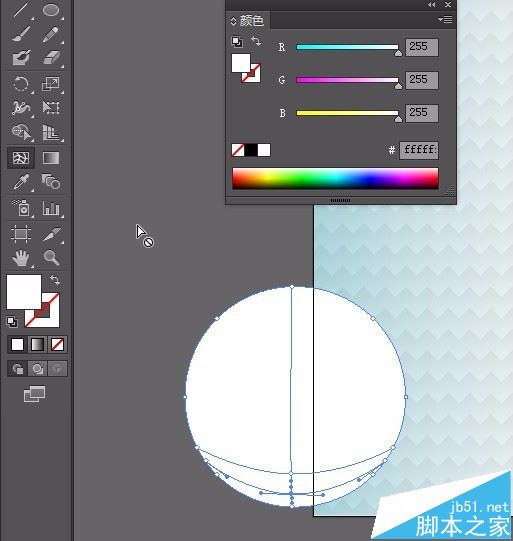
Task: Collapse the Color panel to icons
Action: point(431,4)
